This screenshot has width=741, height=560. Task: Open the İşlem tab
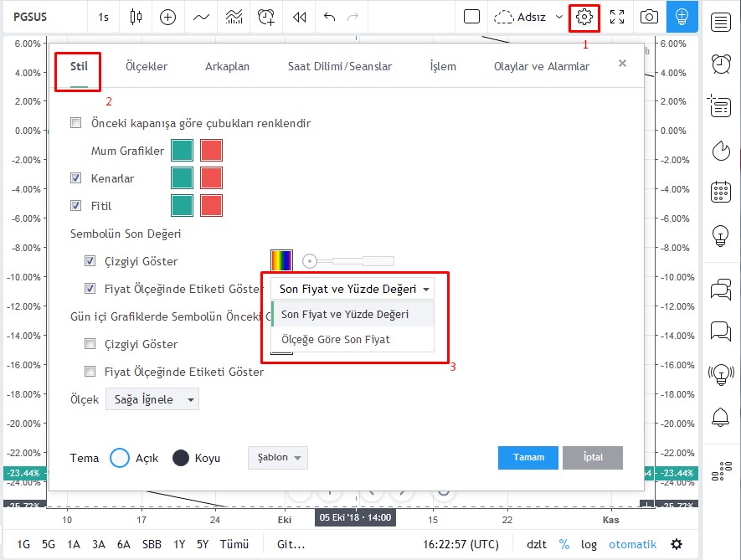[443, 66]
